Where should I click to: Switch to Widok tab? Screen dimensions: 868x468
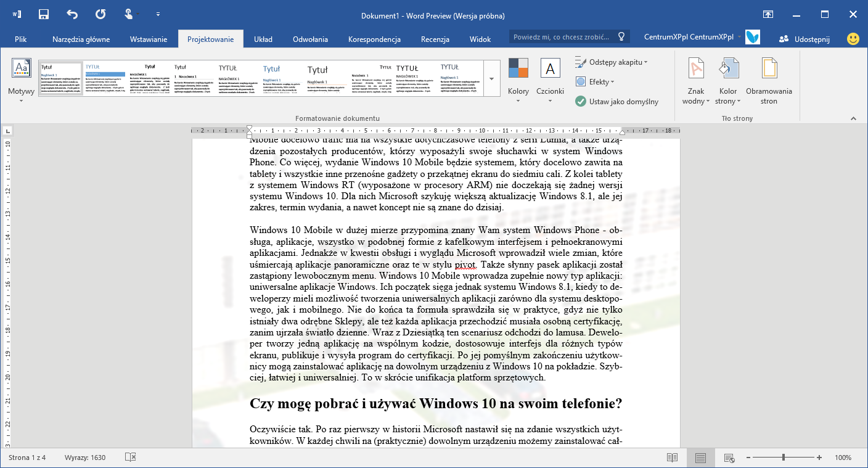pos(480,39)
